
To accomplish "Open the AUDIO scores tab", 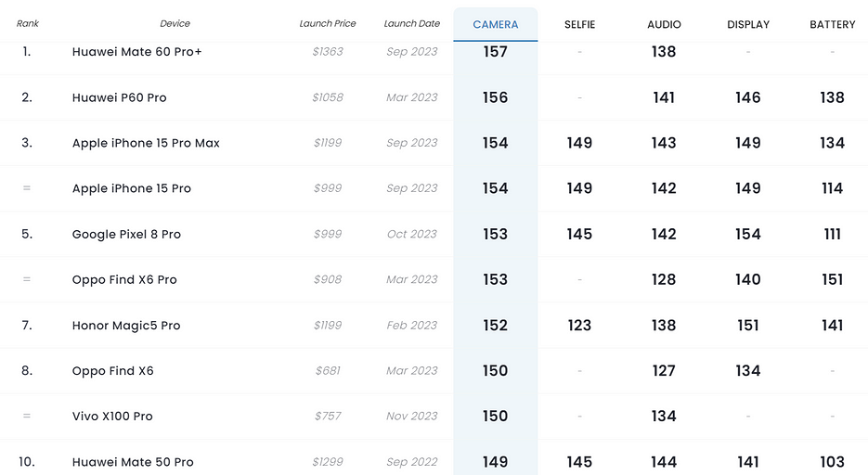I will pyautogui.click(x=664, y=24).
